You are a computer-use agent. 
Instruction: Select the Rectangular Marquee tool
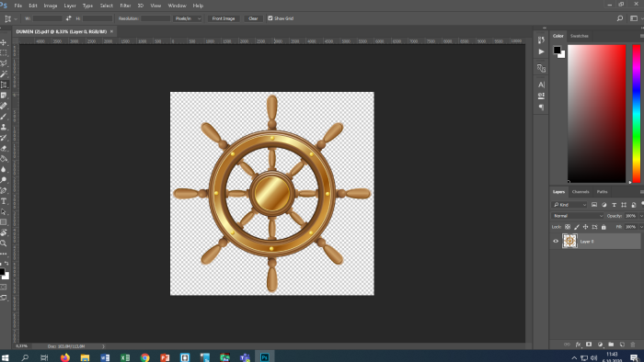pyautogui.click(x=4, y=53)
